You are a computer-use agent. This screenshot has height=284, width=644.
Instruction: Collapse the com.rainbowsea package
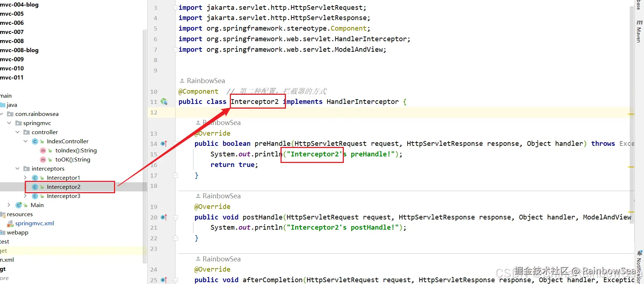click(x=1, y=114)
